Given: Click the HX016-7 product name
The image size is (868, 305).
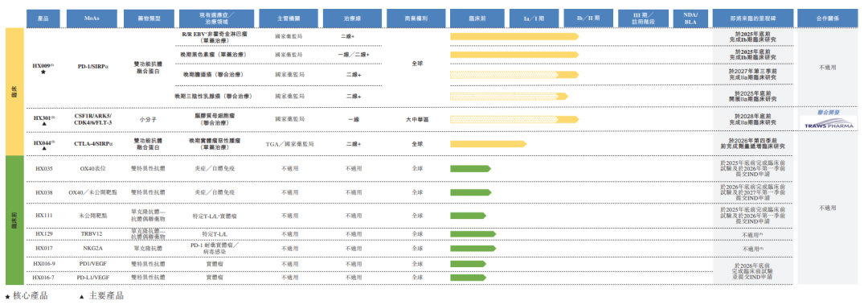Looking at the screenshot, I should tap(43, 277).
